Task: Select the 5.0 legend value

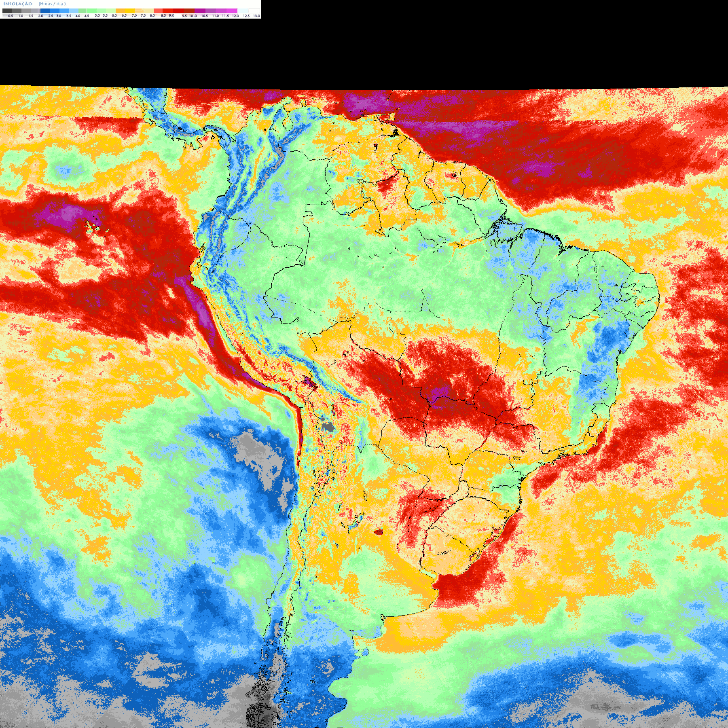Action: tap(97, 15)
